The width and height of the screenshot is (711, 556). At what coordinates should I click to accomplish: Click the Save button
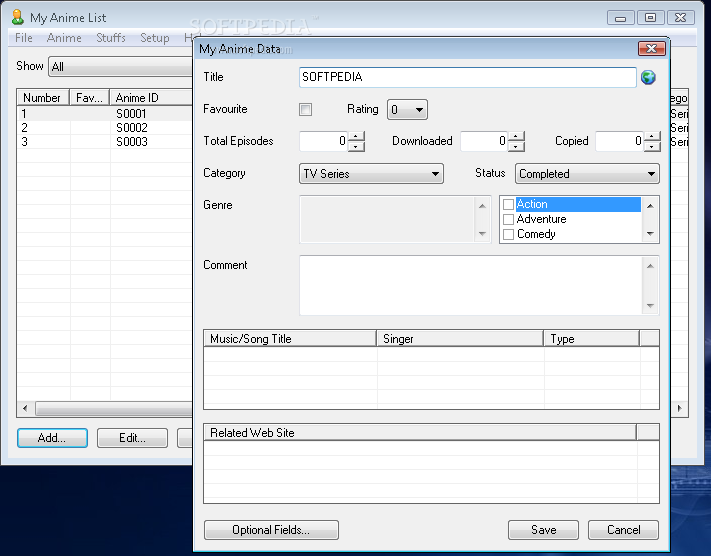click(x=543, y=530)
